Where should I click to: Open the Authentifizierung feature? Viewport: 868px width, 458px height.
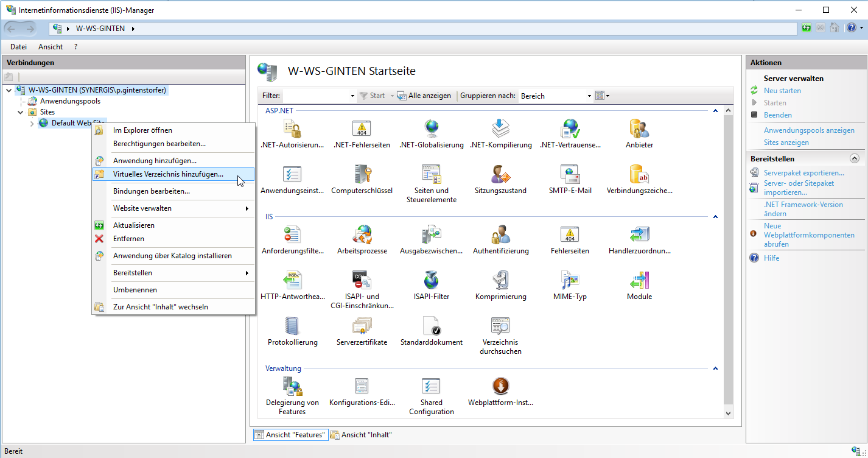[x=500, y=238]
